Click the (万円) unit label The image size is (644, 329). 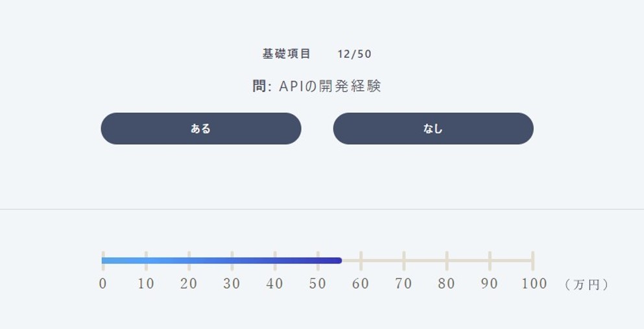[x=586, y=284]
